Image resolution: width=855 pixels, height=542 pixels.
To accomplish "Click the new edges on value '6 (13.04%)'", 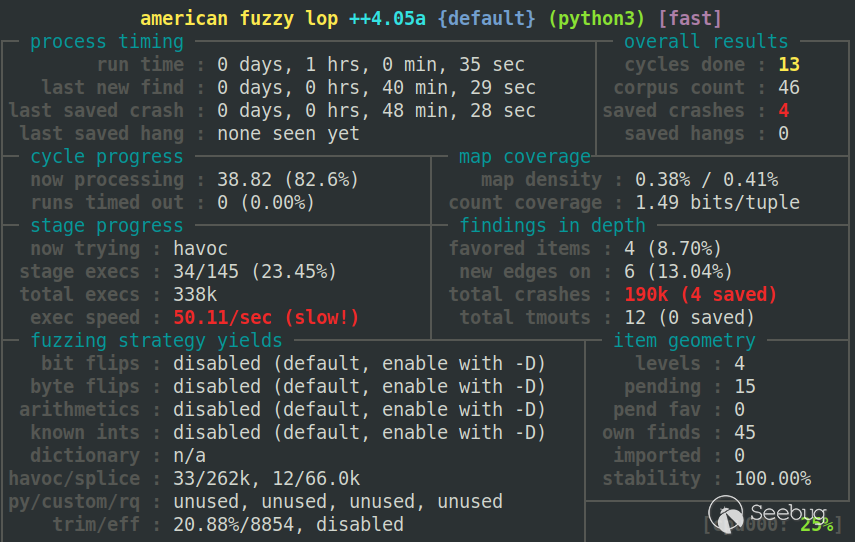I will pos(678,271).
